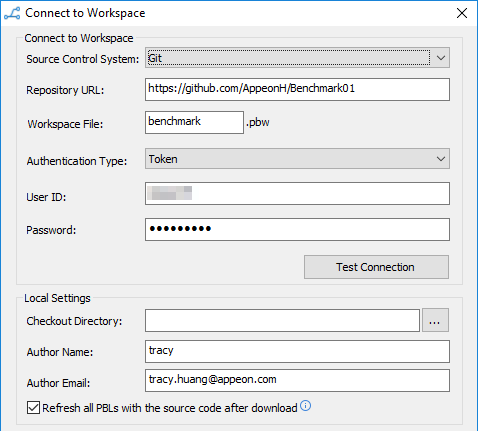478x431 pixels.
Task: Toggle Refresh all PBLs checkbox
Action: click(33, 408)
